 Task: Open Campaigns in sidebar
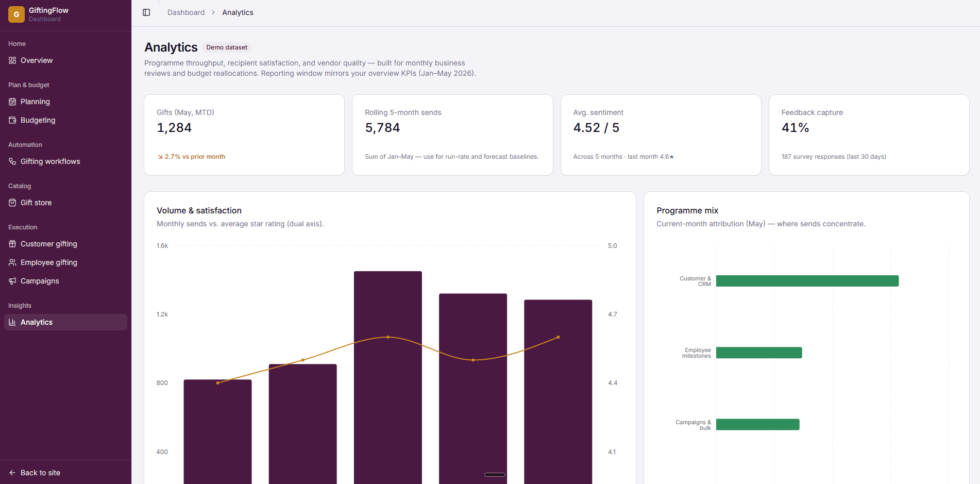tap(65, 281)
